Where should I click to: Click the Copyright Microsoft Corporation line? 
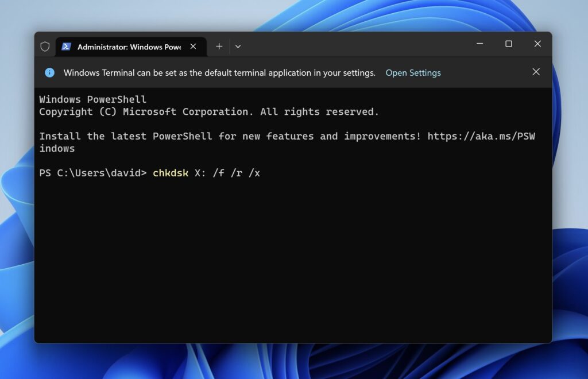pyautogui.click(x=209, y=112)
